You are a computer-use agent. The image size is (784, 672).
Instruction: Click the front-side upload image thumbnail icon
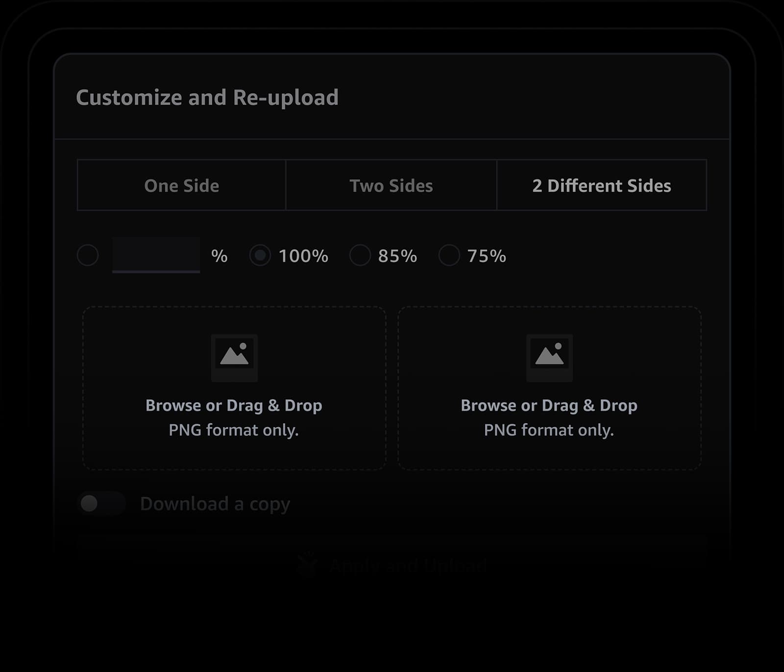pyautogui.click(x=233, y=357)
